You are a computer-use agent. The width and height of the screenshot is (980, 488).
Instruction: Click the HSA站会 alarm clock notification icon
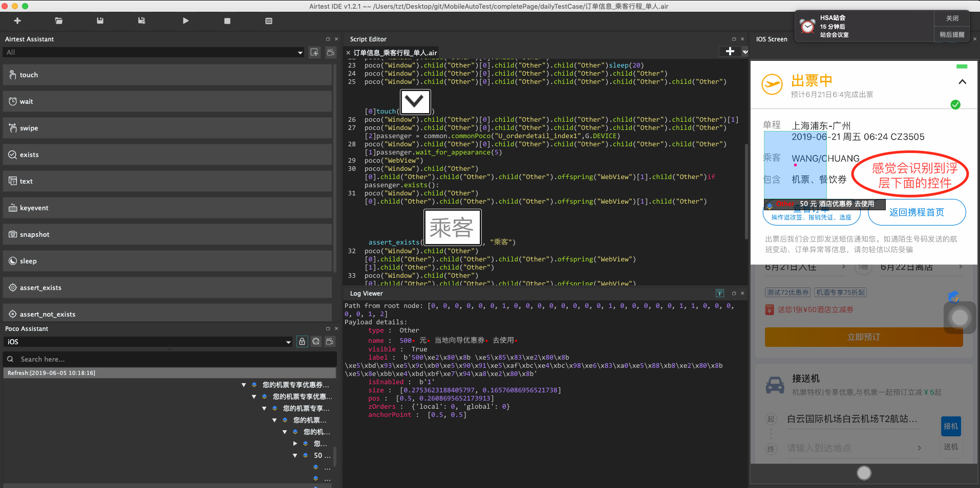[x=807, y=27]
